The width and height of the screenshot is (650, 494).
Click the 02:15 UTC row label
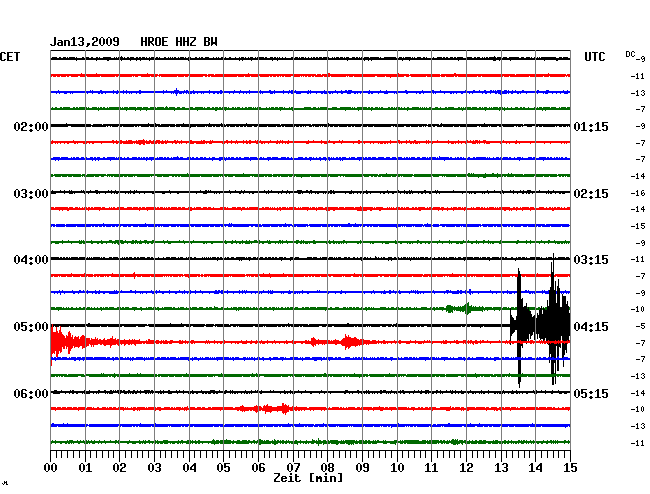[591, 194]
